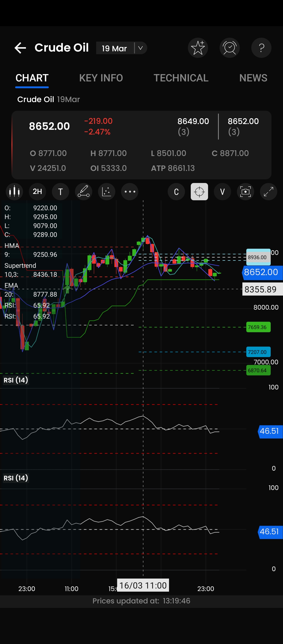This screenshot has width=283, height=644.
Task: Open help with the question mark icon
Action: pos(261,48)
